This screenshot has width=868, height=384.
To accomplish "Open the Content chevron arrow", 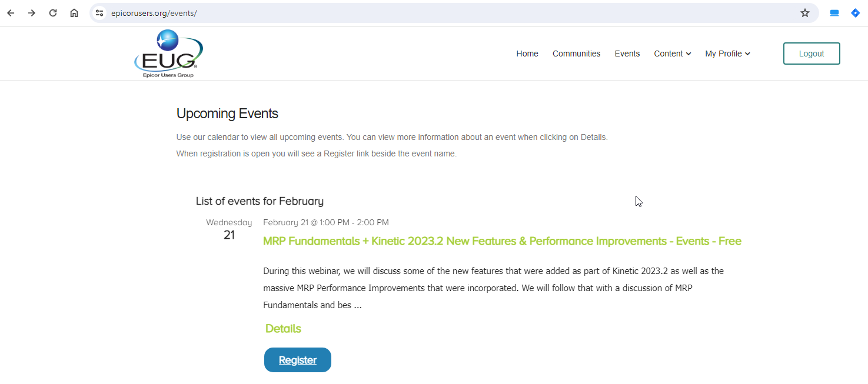I will [x=690, y=54].
